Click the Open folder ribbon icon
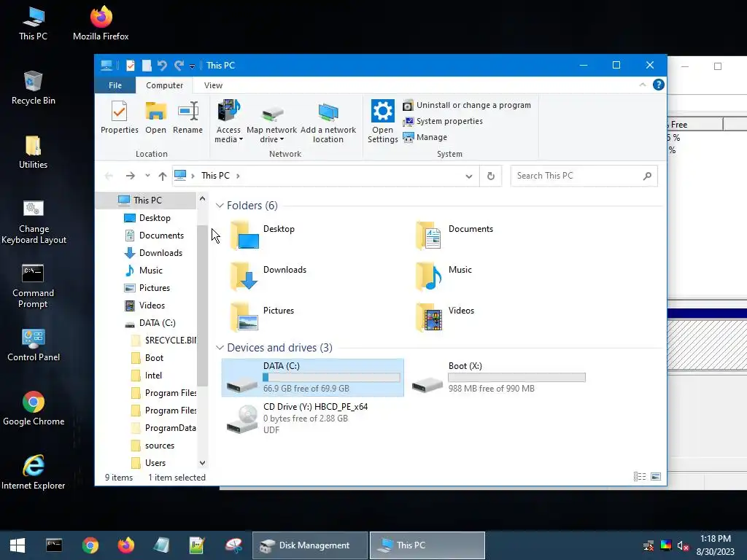This screenshot has width=747, height=560. point(156,117)
